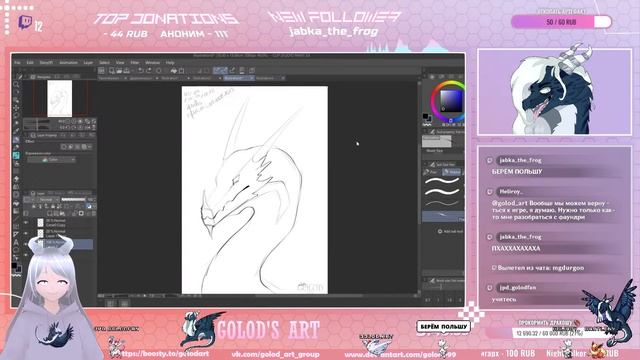Click the brush size preset box
The image size is (640, 360).
(436, 141)
